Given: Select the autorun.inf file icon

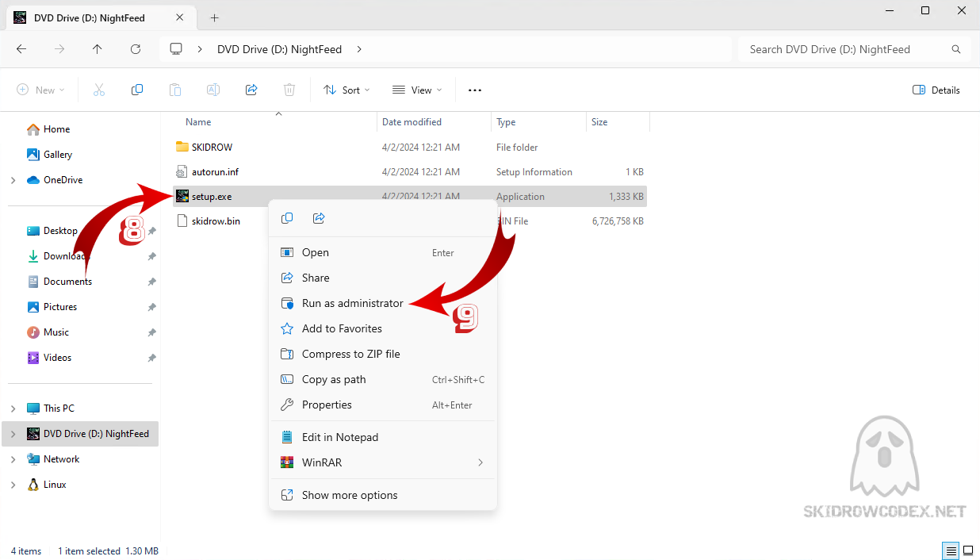Looking at the screenshot, I should [x=182, y=171].
